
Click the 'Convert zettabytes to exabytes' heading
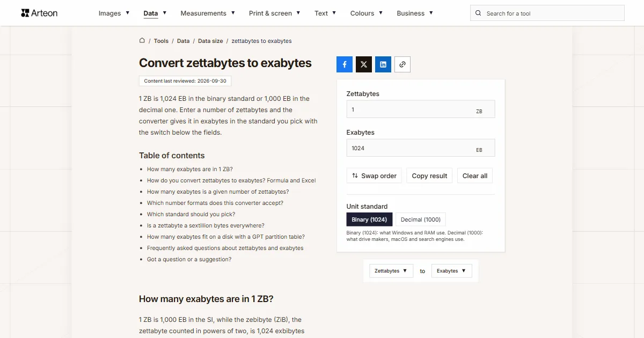[x=225, y=63]
